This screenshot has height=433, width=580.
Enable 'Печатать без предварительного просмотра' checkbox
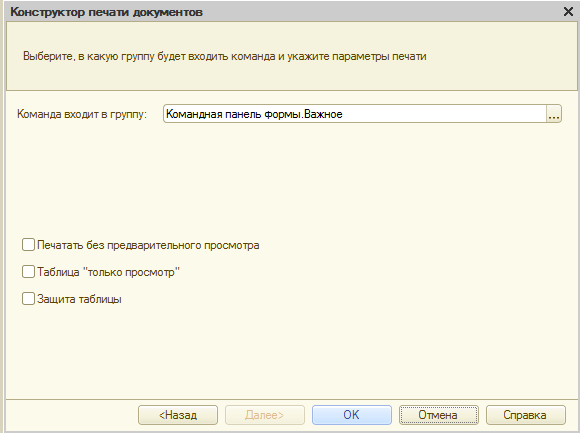tap(28, 245)
